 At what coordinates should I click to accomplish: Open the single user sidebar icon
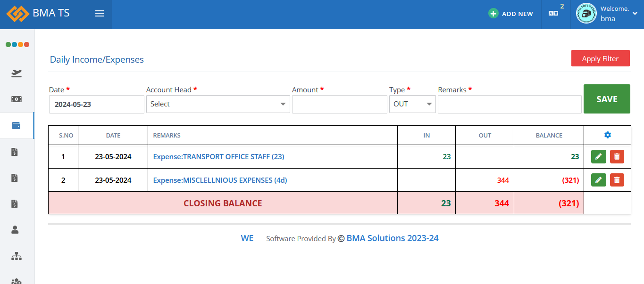[15, 230]
